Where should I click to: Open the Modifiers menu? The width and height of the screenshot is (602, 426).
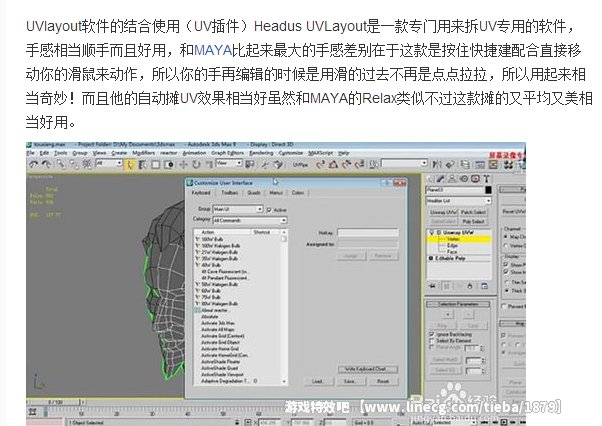(x=143, y=153)
